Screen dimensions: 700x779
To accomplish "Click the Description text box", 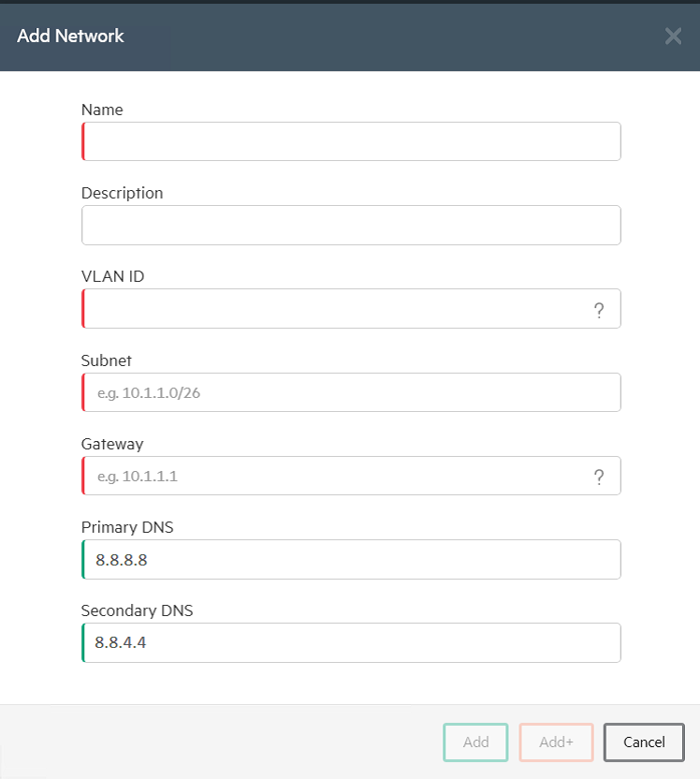I will [351, 225].
